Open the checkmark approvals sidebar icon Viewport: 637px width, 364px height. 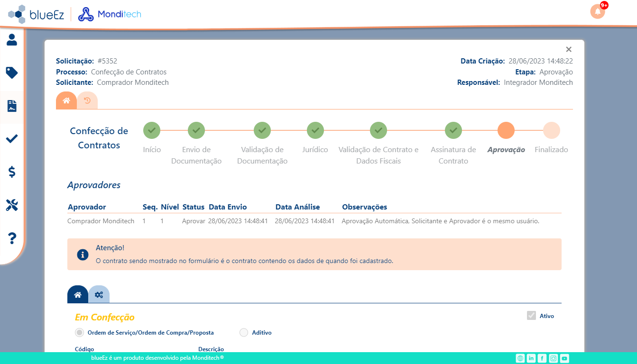12,138
